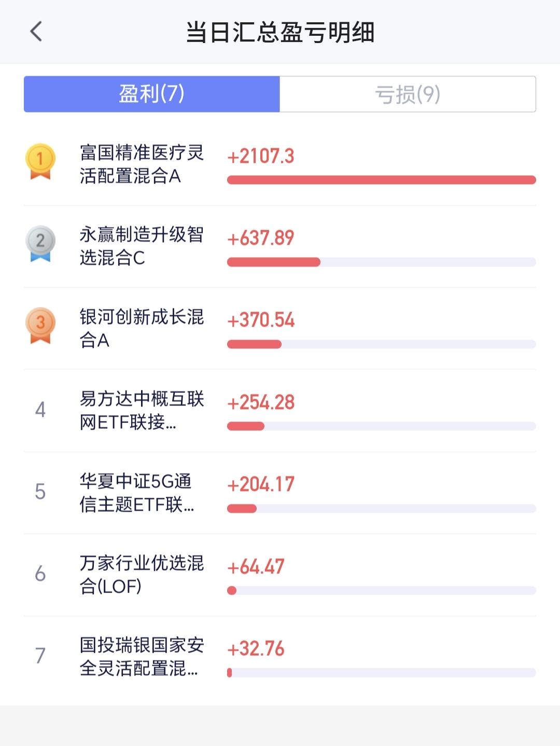Screen dimensions: 560x746
Task: Tap the back arrow icon
Action: pos(36,32)
